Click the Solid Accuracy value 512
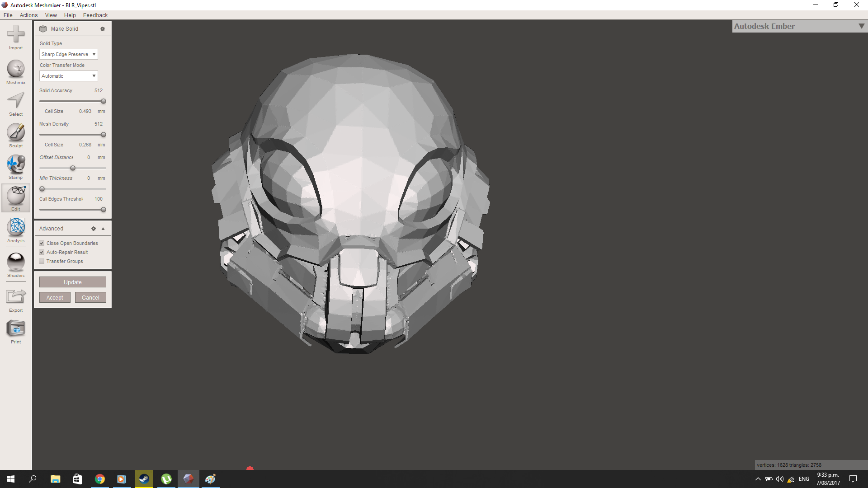The image size is (868, 488). [99, 91]
